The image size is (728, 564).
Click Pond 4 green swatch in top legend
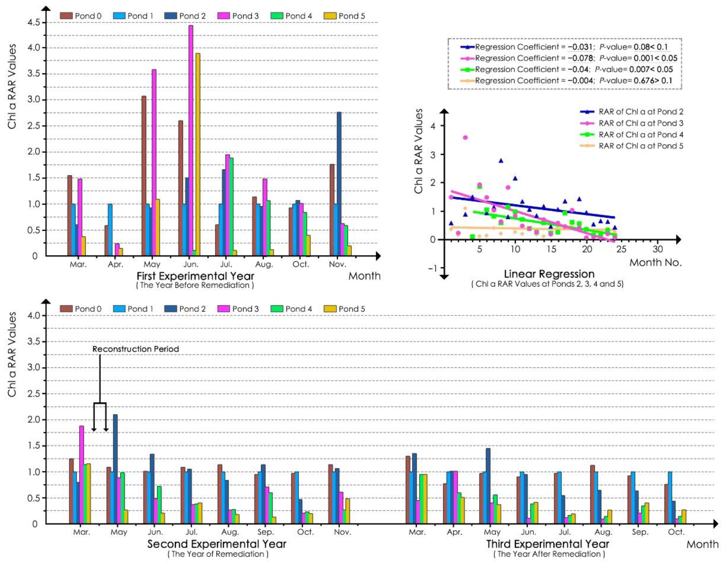[x=277, y=16]
